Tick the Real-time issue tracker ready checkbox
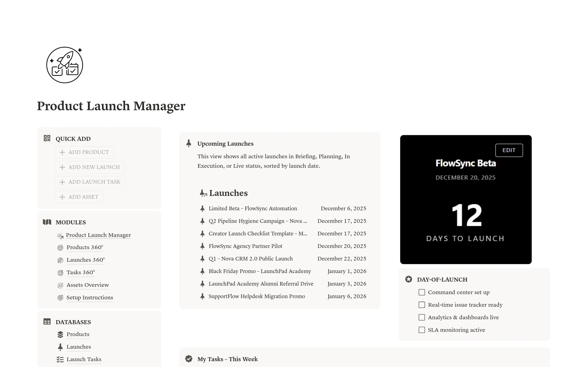Image resolution: width=588 pixels, height=367 pixels. point(422,305)
